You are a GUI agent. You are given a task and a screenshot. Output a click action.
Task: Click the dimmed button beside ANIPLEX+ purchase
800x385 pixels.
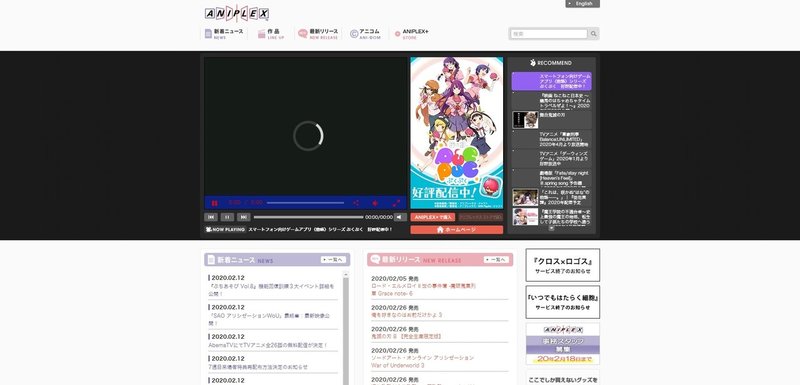click(x=480, y=217)
